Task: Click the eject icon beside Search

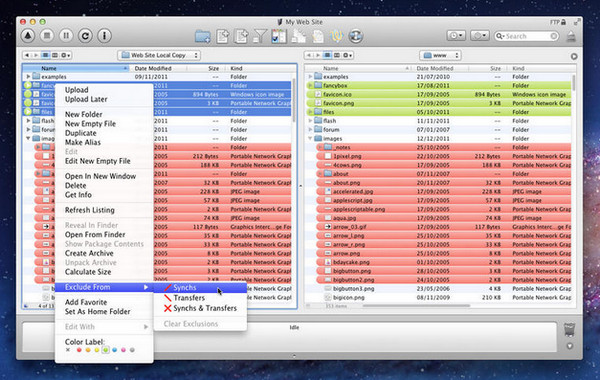Action: [571, 37]
